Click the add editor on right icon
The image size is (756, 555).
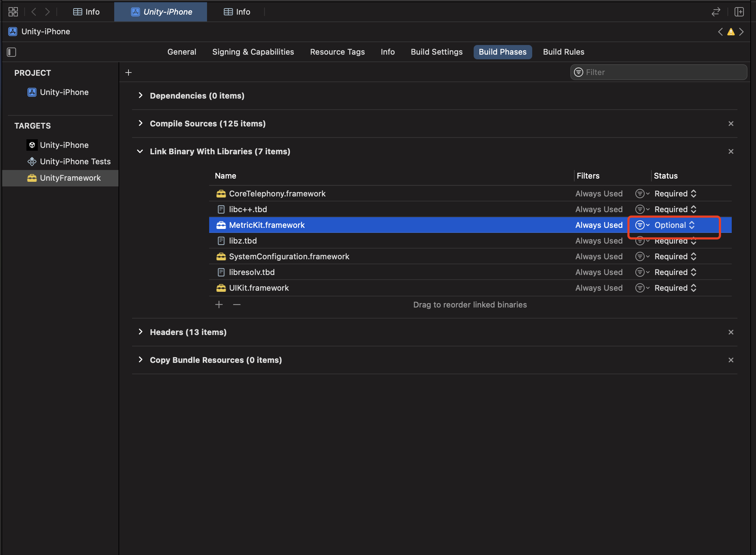(x=739, y=12)
